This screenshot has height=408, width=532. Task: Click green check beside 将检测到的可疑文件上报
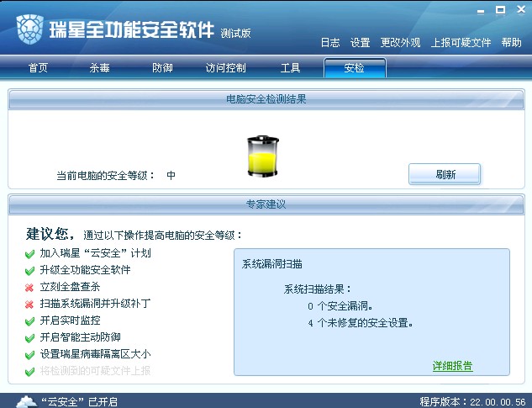[30, 372]
